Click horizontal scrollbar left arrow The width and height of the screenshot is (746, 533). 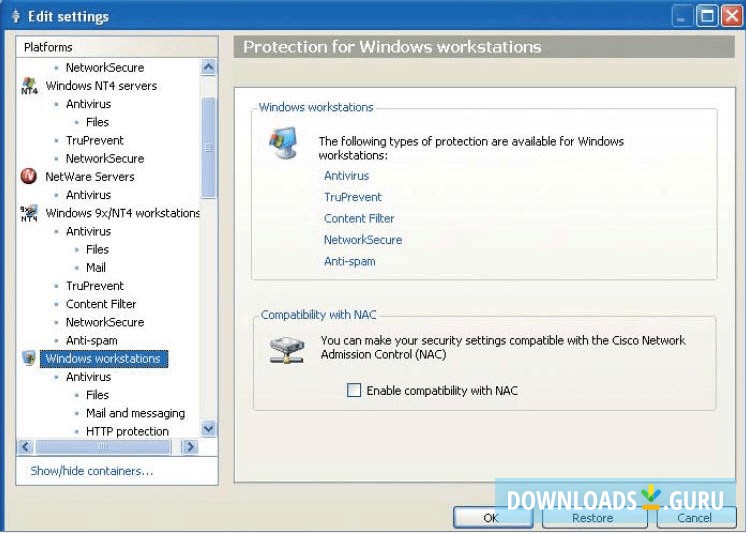pos(25,446)
